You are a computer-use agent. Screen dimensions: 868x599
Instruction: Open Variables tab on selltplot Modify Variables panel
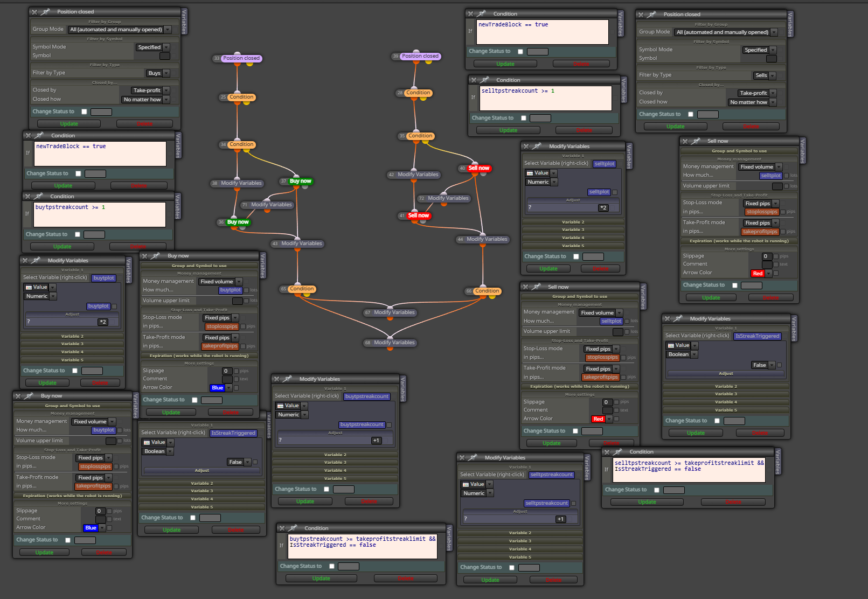tap(629, 156)
